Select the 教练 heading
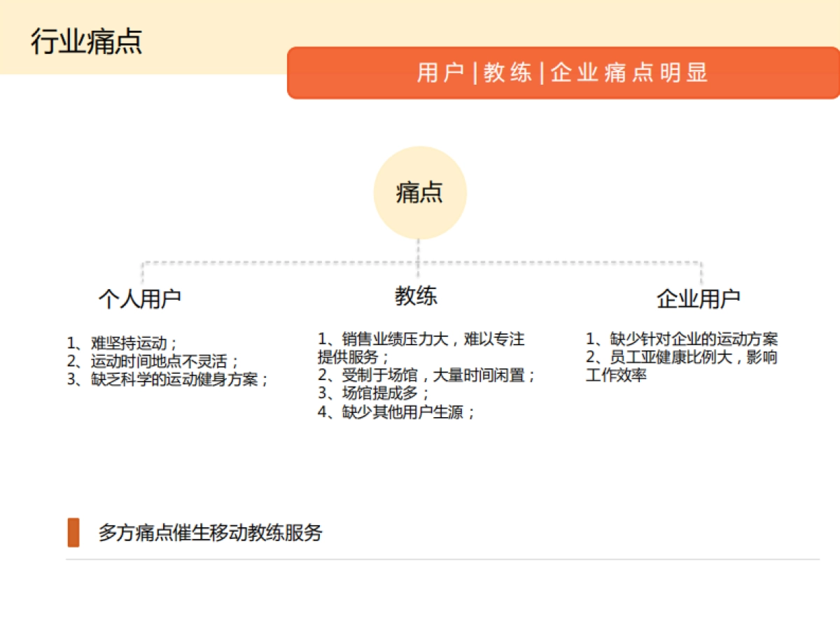 (x=416, y=295)
